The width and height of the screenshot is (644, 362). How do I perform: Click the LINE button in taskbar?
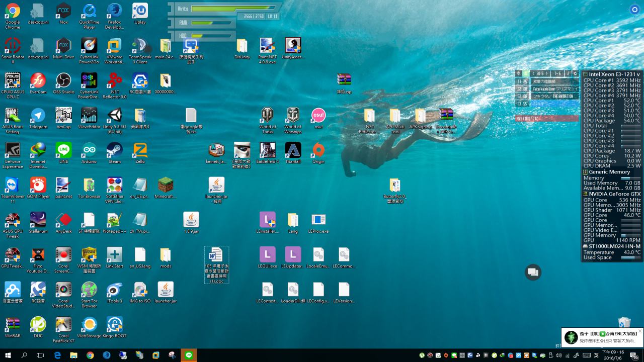[x=189, y=355]
